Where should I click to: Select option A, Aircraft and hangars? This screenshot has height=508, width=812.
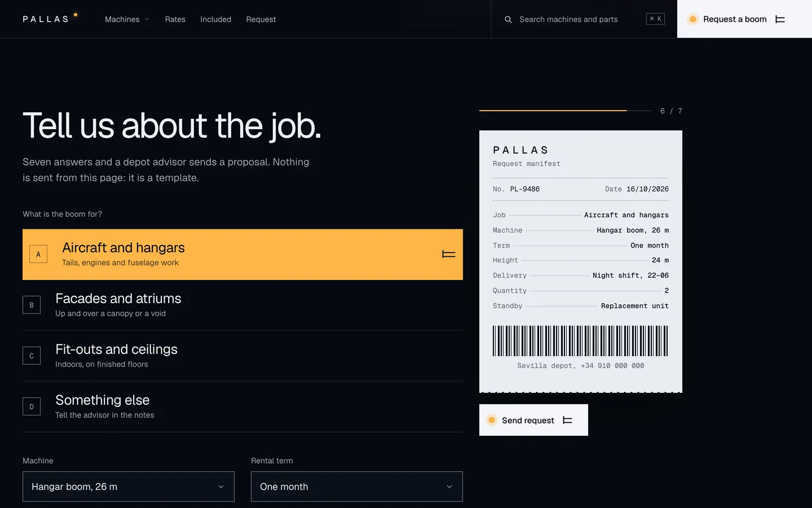point(242,255)
